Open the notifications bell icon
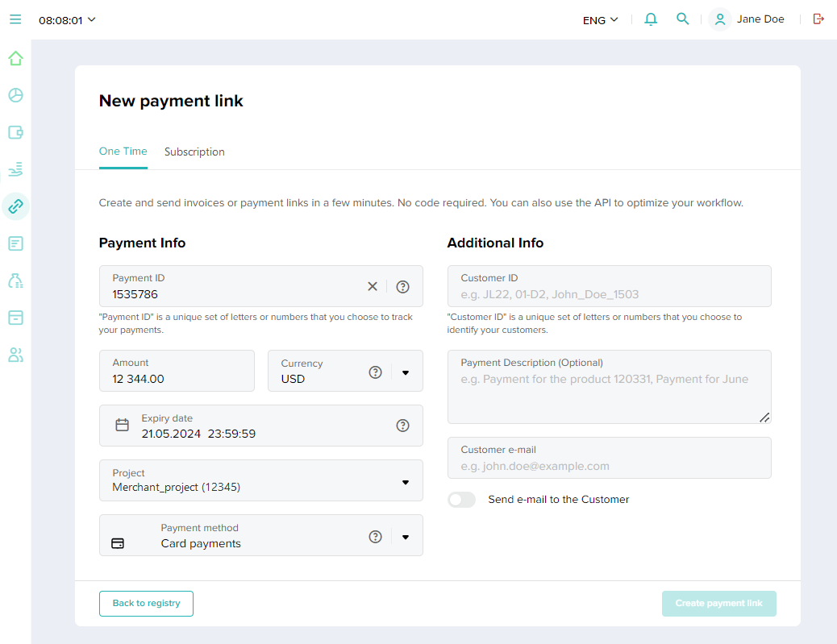837x644 pixels. click(651, 19)
